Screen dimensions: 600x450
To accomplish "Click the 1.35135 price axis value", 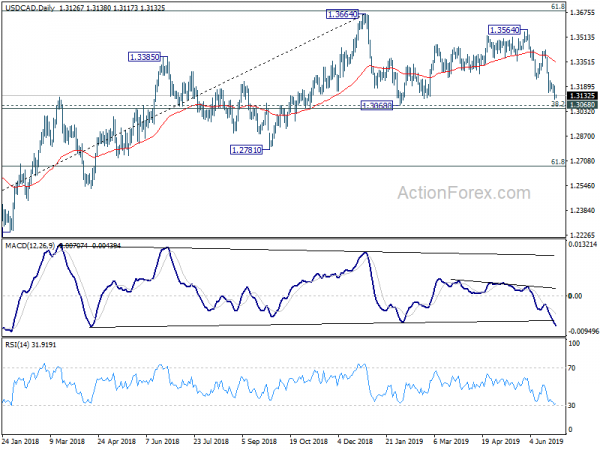I will coord(582,37).
